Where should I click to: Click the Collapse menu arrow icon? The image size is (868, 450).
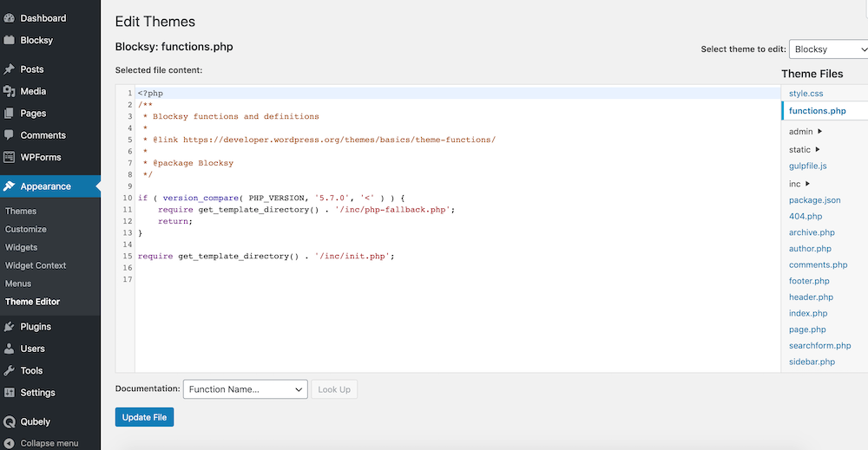pos(9,443)
